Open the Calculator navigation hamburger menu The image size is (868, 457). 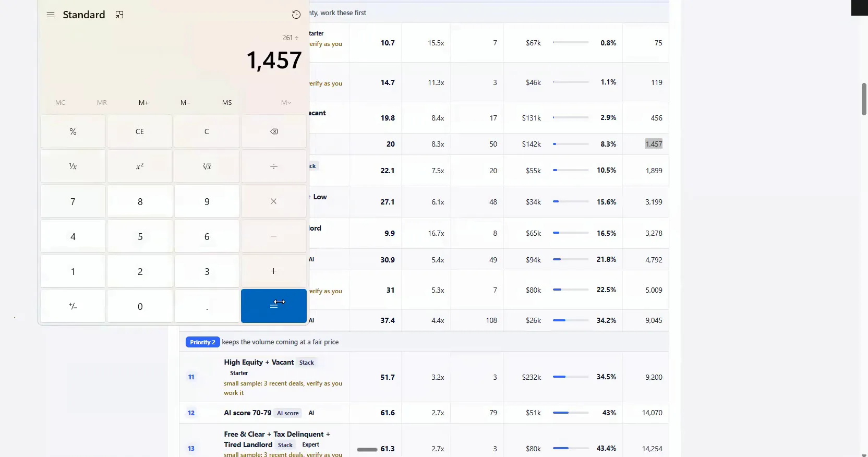coord(51,15)
